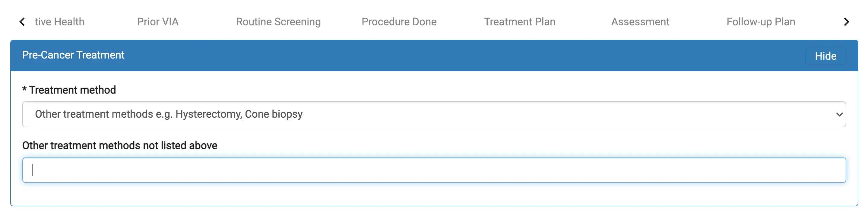The image size is (868, 216).
Task: Click the blinking text cursor in the input
Action: (x=32, y=170)
